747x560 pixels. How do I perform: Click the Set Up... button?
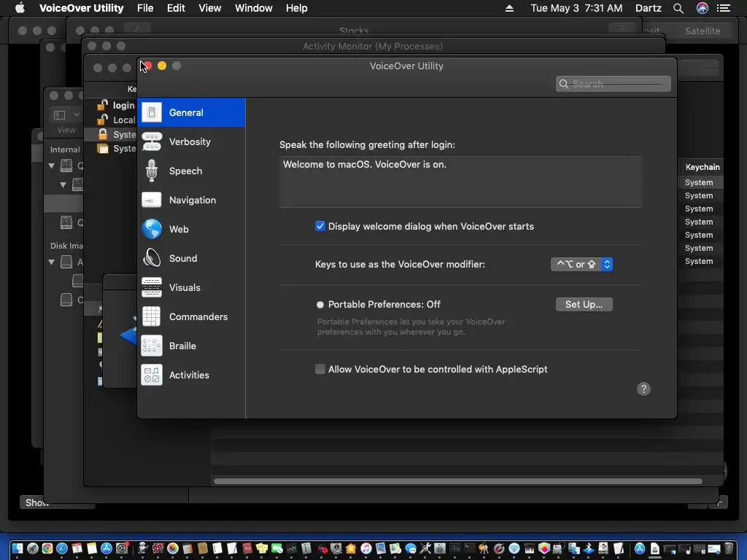coord(584,304)
